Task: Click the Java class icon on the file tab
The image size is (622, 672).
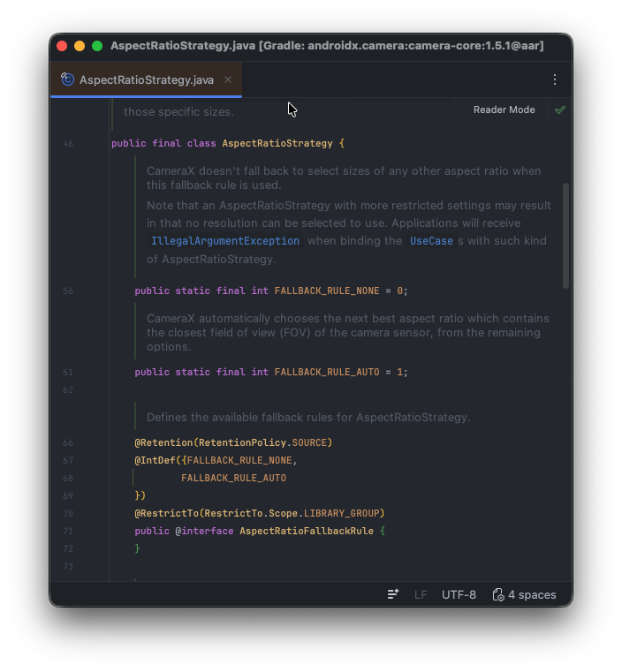Action: pyautogui.click(x=68, y=79)
